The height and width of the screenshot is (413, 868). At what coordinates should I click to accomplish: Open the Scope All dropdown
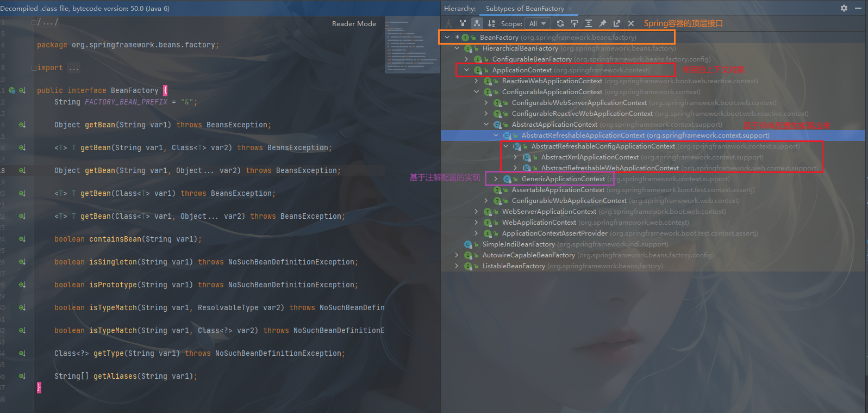[538, 23]
